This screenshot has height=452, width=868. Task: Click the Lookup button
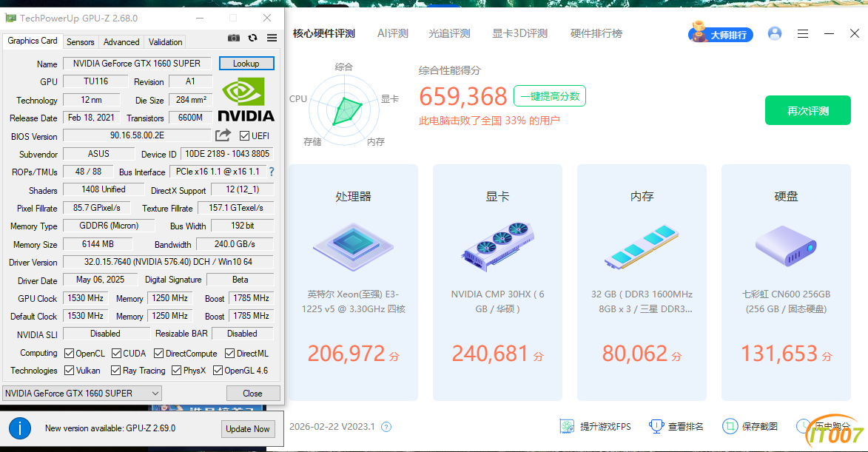[246, 63]
